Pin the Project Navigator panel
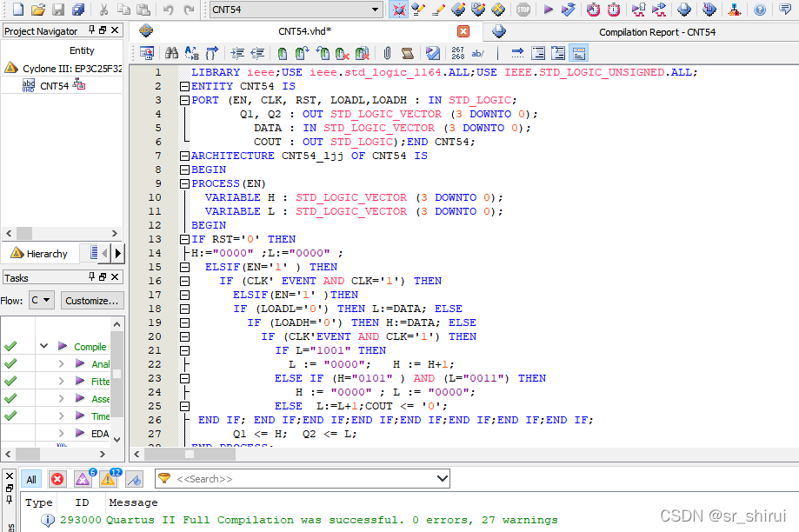799x532 pixels. (x=91, y=30)
